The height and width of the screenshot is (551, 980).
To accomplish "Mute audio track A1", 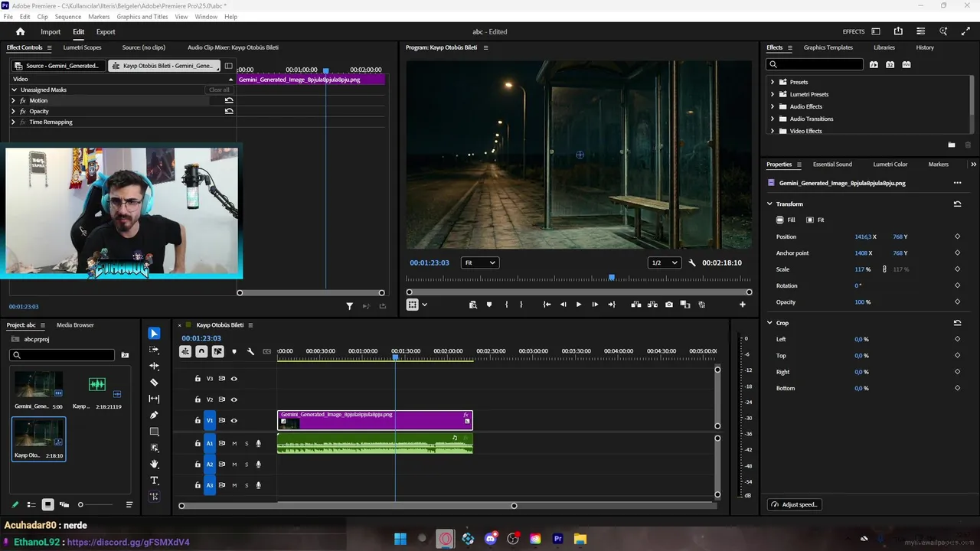I will coord(234,443).
